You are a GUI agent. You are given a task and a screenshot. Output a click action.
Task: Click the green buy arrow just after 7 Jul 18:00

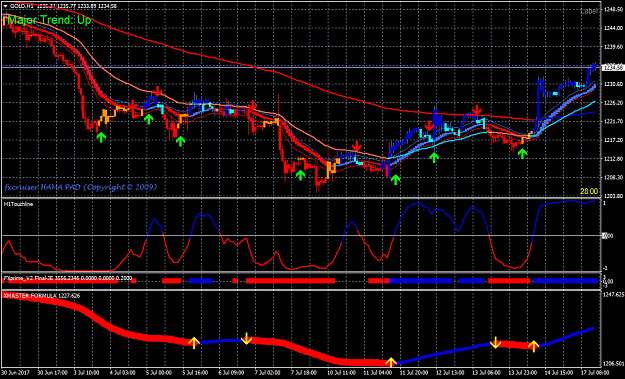click(301, 175)
